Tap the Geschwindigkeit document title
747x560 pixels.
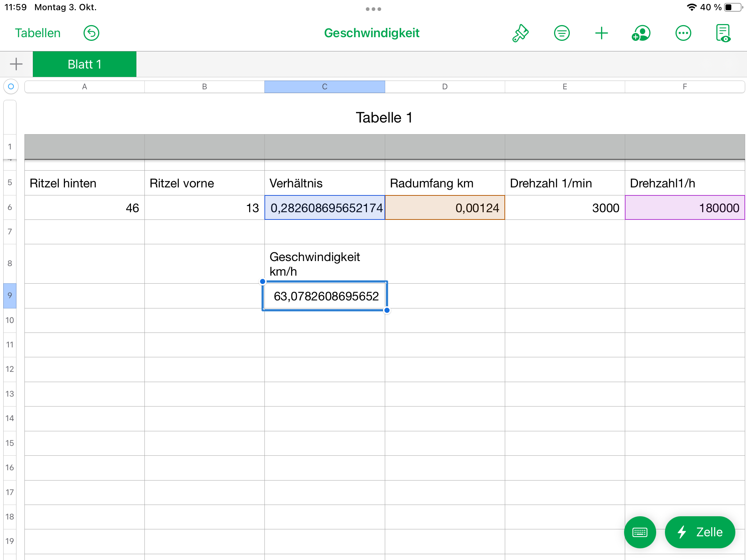pyautogui.click(x=372, y=33)
